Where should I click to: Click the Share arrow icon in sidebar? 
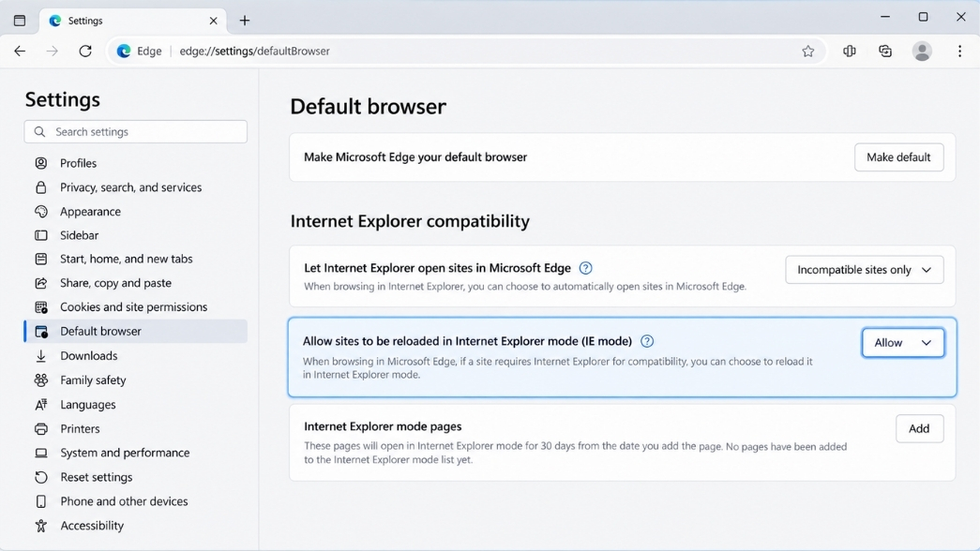coord(41,283)
